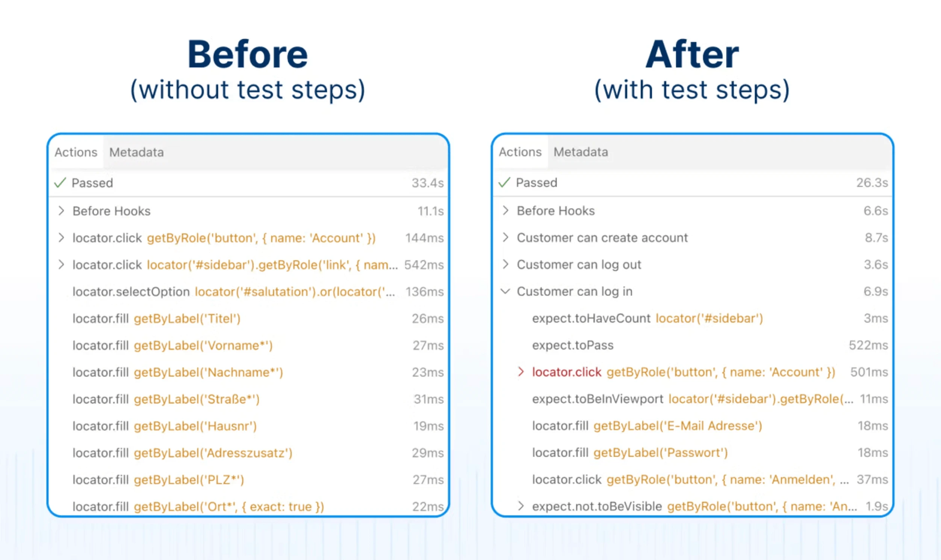Screen dimensions: 941x560
Task: Select the locator.fill getByLabel('Titel') step
Action: coord(157,318)
